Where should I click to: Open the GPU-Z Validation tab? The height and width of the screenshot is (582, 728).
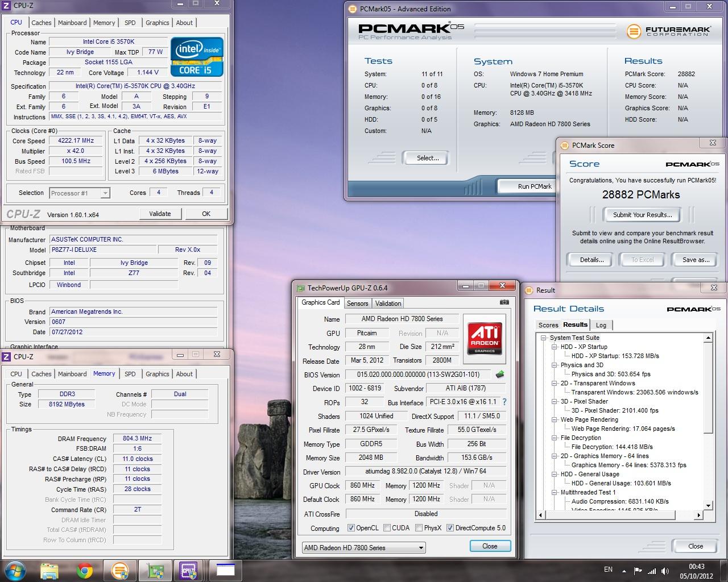pos(388,304)
